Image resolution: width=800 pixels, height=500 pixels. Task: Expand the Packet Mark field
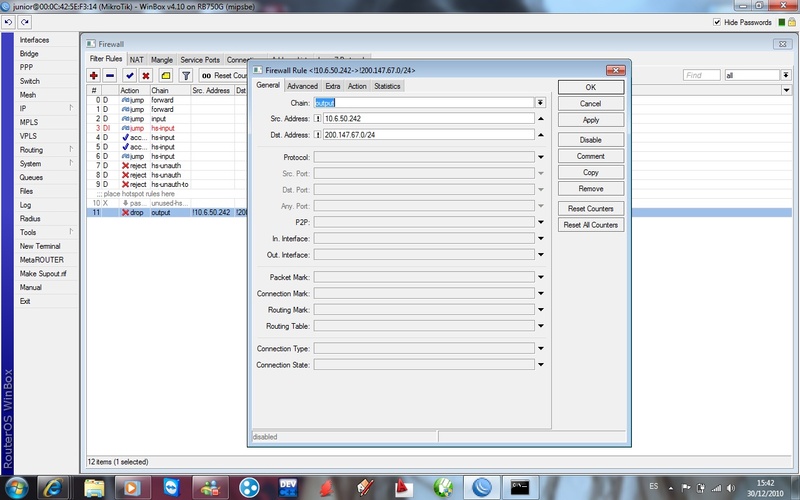click(x=541, y=277)
